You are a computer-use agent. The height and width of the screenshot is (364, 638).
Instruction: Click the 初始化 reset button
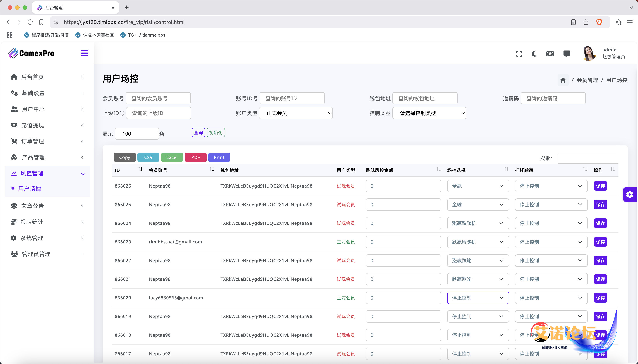point(216,133)
